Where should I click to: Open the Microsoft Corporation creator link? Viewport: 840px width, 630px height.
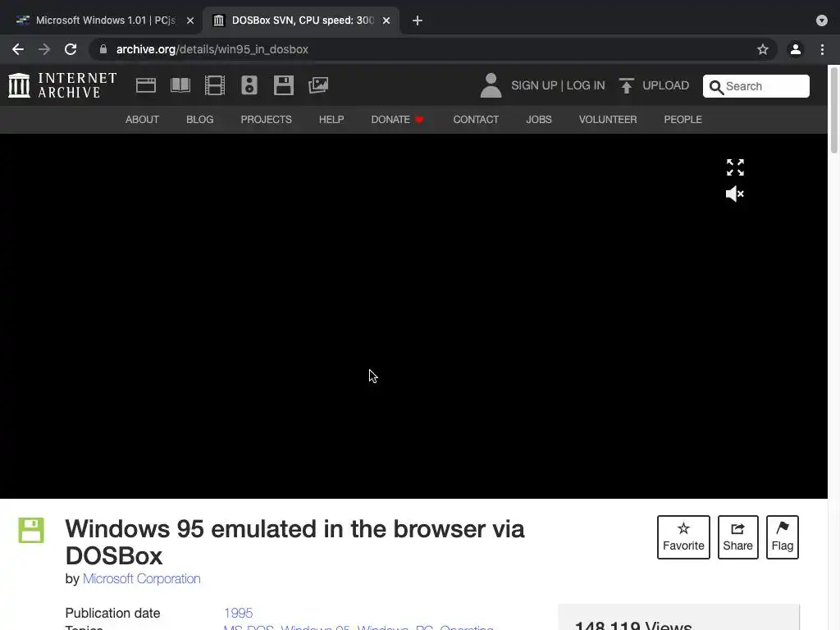point(141,578)
